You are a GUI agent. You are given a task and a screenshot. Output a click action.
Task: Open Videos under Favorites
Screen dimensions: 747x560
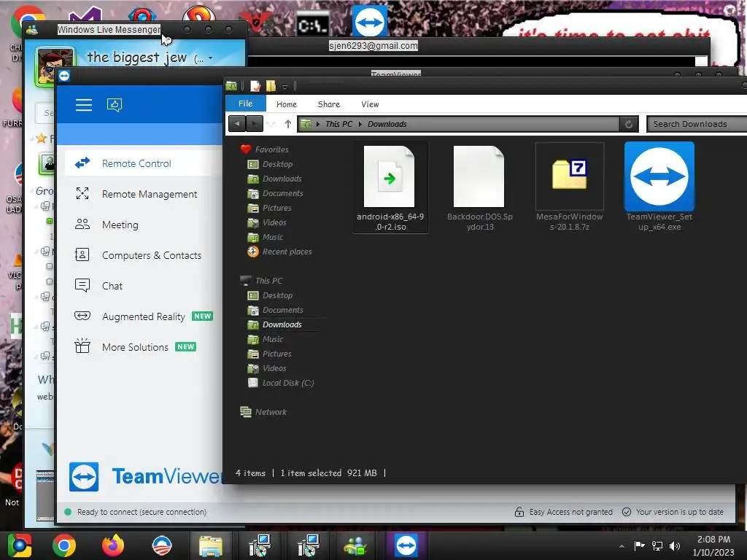(274, 223)
